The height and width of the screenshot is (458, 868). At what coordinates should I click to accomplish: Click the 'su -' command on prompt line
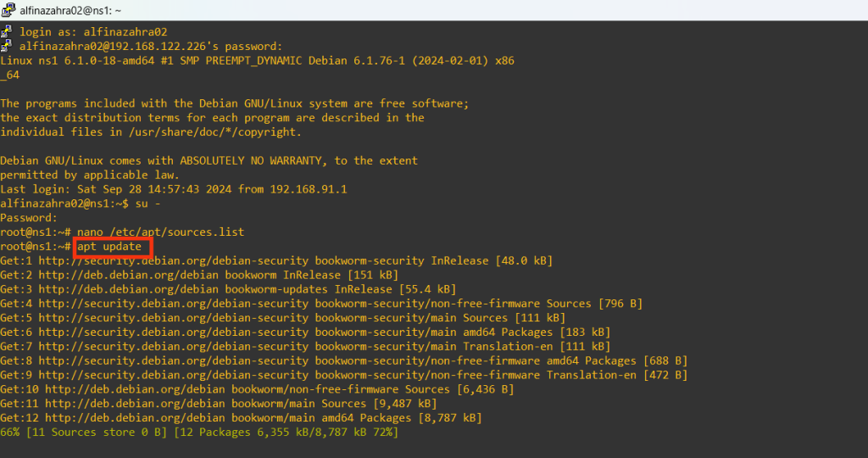[x=149, y=204]
